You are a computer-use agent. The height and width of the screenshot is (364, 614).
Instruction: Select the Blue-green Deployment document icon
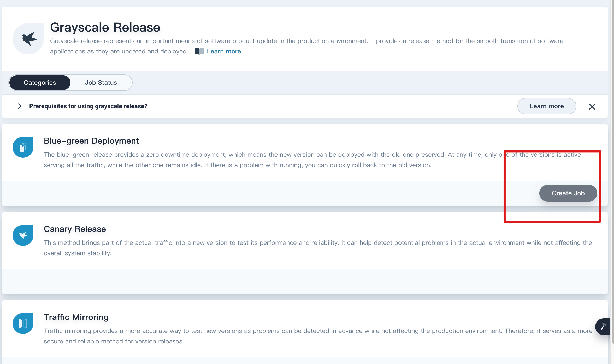(x=23, y=147)
